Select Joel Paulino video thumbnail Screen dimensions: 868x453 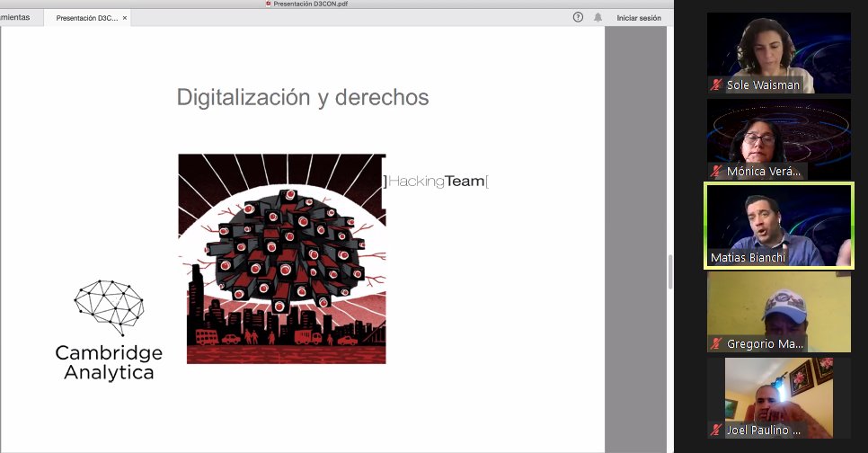(779, 398)
